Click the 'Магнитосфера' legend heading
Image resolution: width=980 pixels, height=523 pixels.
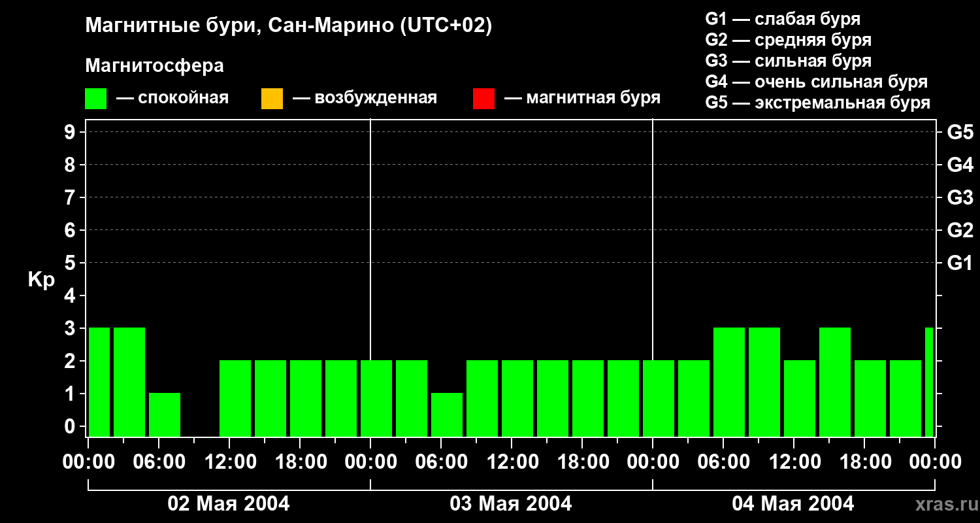pyautogui.click(x=154, y=66)
